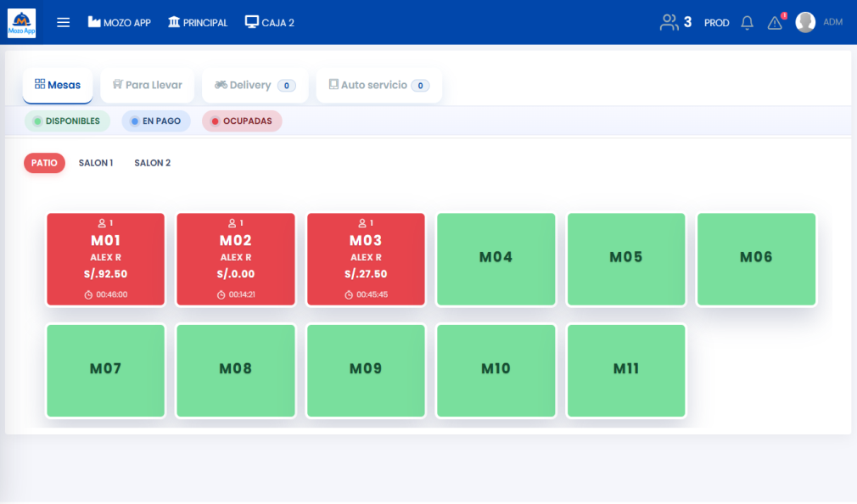Select the PRINCIPAL branch icon
Screen dimensions: 857x504
tap(176, 23)
